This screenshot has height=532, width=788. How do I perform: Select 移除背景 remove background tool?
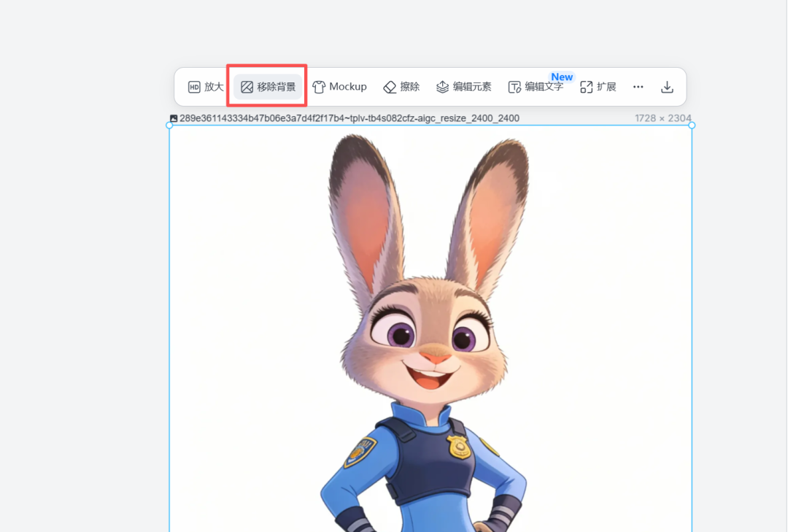tap(268, 87)
